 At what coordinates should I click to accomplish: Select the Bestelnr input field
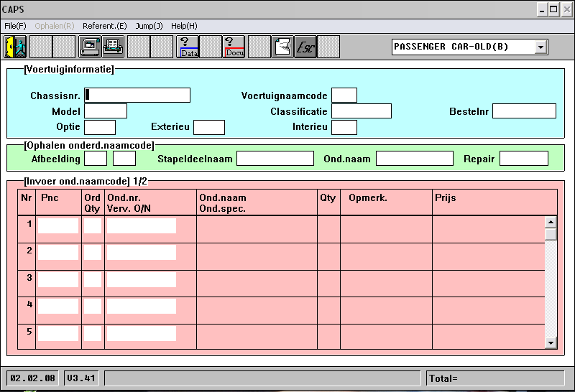524,111
